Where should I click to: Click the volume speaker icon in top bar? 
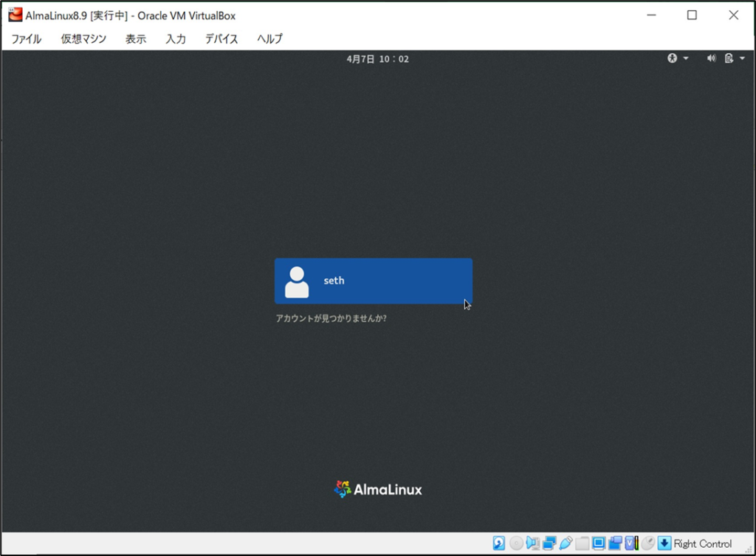coord(711,58)
